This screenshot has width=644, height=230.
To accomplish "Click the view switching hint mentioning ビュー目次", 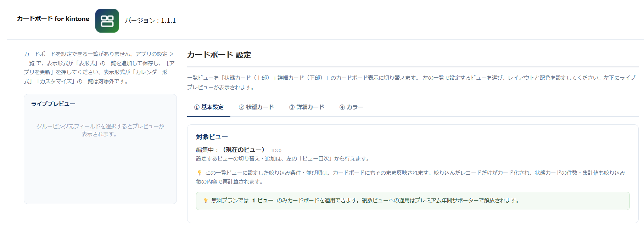I will point(284,159).
